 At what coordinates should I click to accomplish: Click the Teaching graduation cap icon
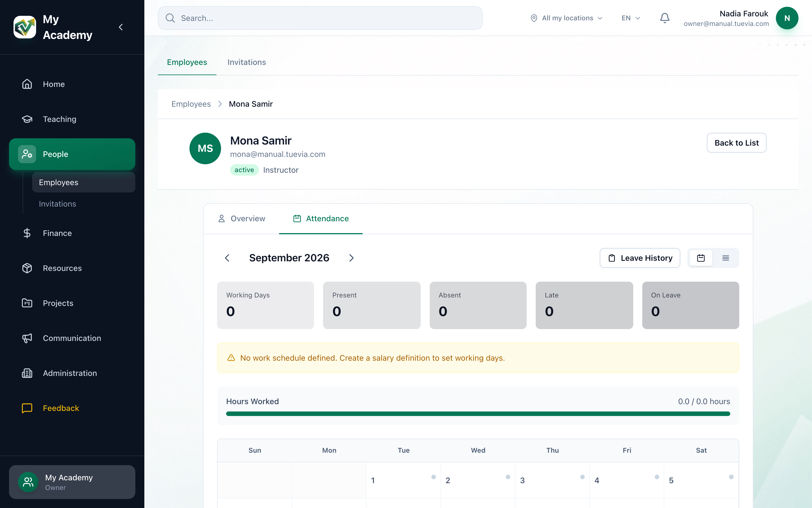(x=27, y=119)
